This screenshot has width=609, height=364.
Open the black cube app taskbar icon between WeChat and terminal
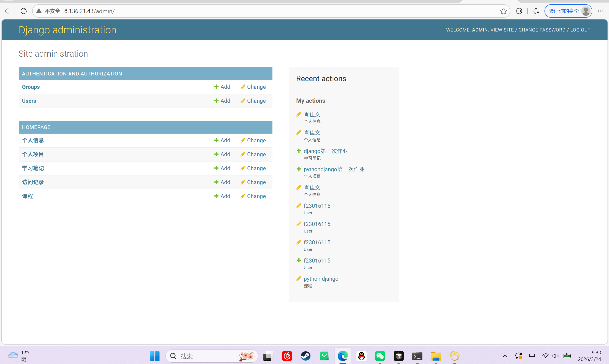click(x=399, y=356)
